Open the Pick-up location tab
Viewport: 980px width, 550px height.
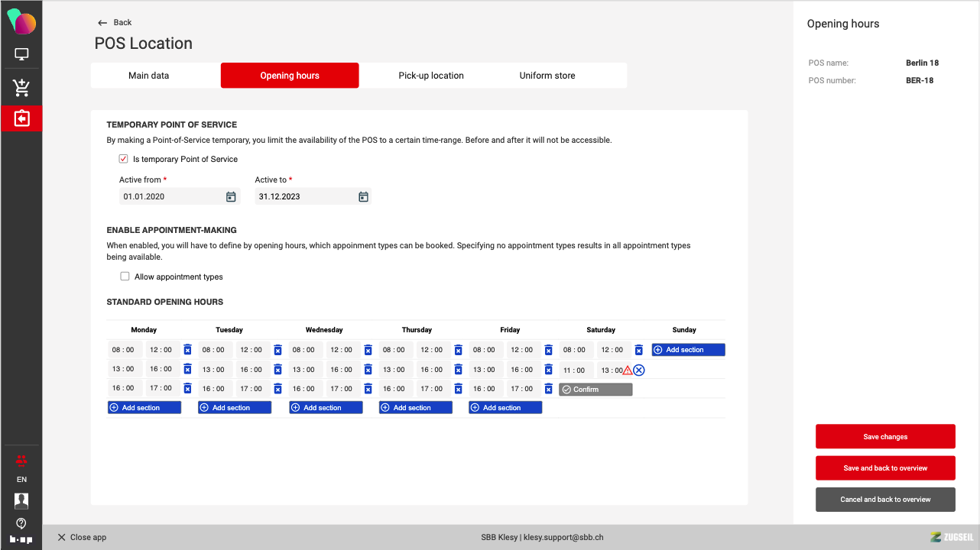pos(431,76)
